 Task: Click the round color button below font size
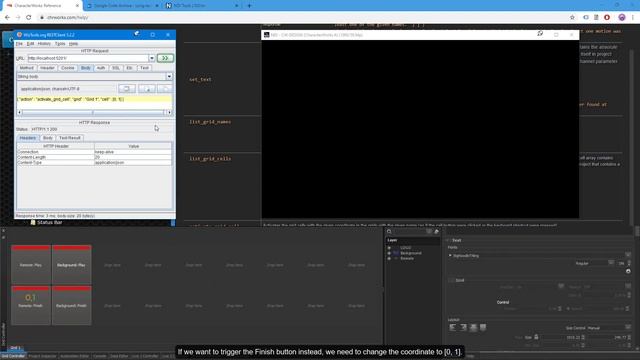click(628, 271)
